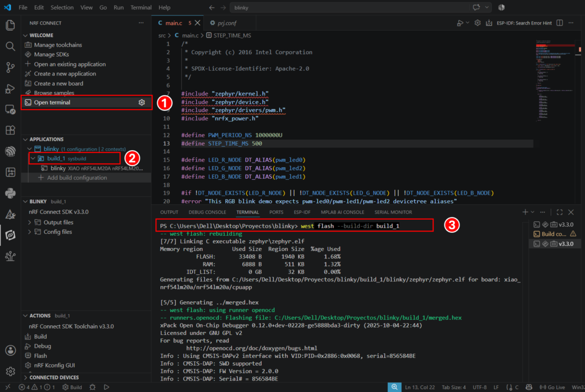Open the Source Control view
585x392 pixels.
tap(10, 67)
